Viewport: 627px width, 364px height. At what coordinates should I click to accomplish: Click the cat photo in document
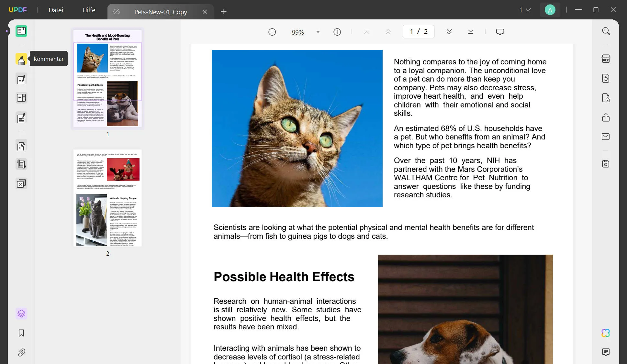(297, 128)
